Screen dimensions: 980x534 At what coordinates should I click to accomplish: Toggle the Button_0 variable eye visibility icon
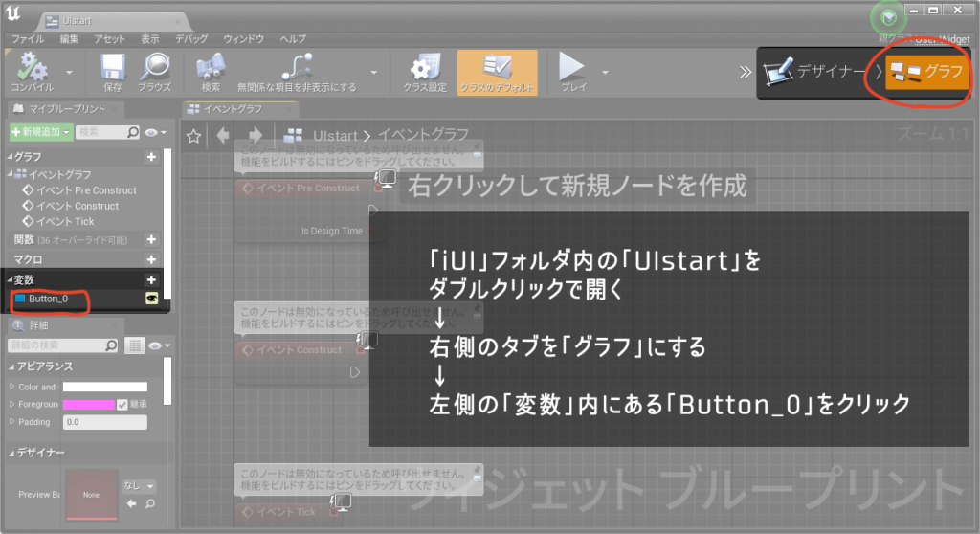151,300
